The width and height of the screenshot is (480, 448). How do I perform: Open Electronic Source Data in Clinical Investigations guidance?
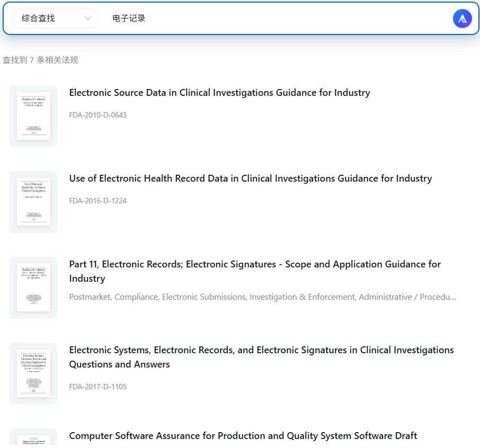[x=219, y=93]
